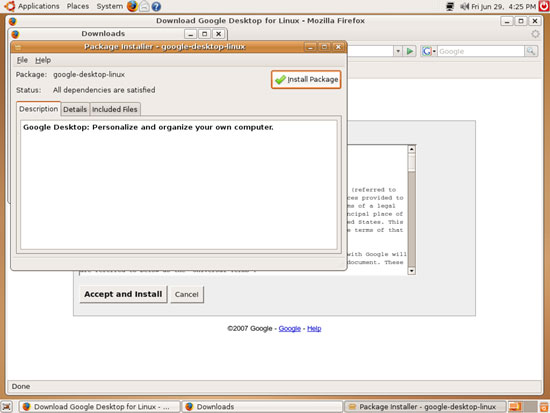Open the clock showing Fri Jun 29, 4:25 PM
Screen dimensions: 550x413
coord(503,7)
